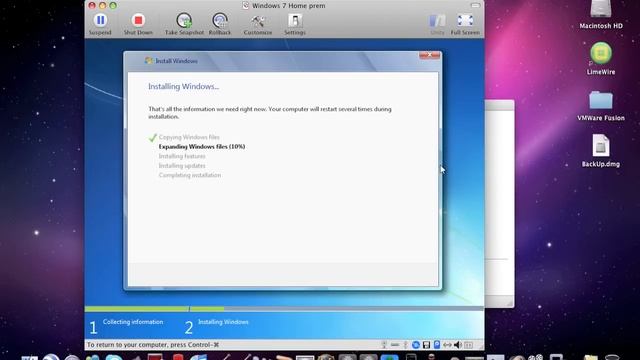Click the green checkmark beside Copying Windows files

153,138
